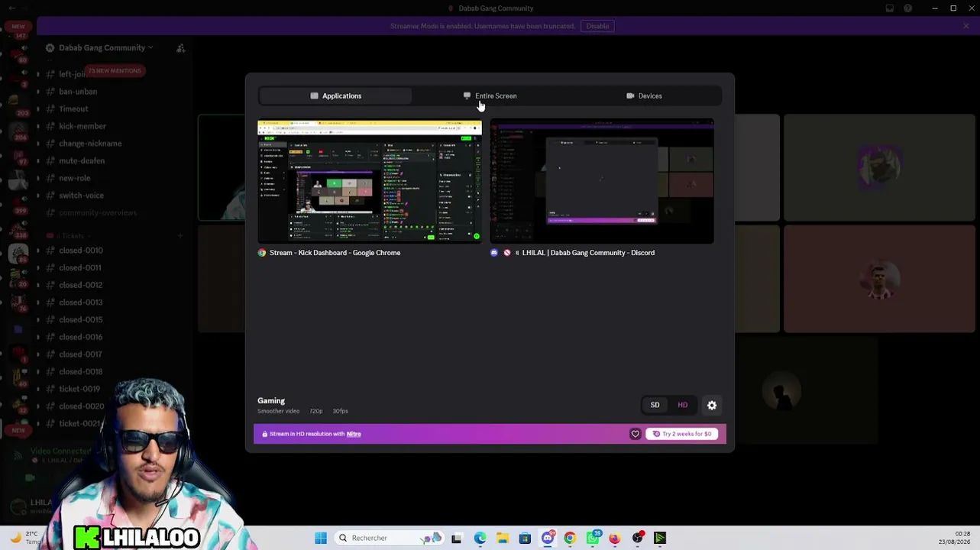Click the hash icon of ban-unban channel

(50, 92)
